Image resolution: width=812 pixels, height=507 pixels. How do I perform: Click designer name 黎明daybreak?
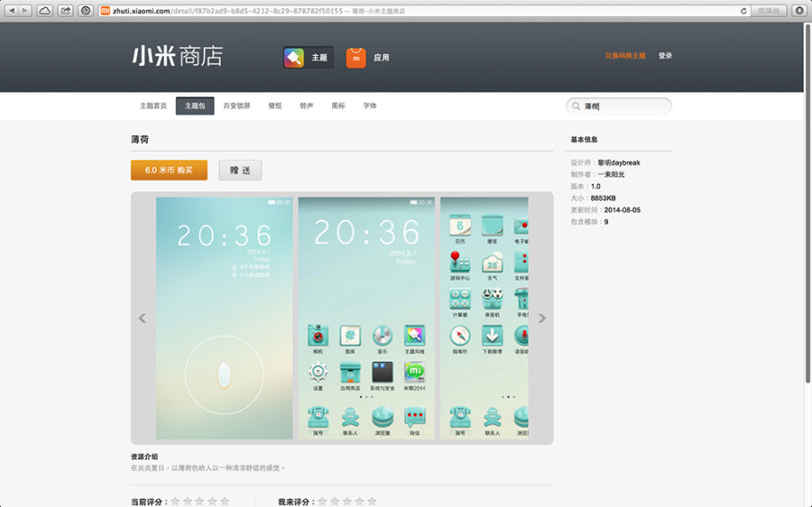coord(619,162)
